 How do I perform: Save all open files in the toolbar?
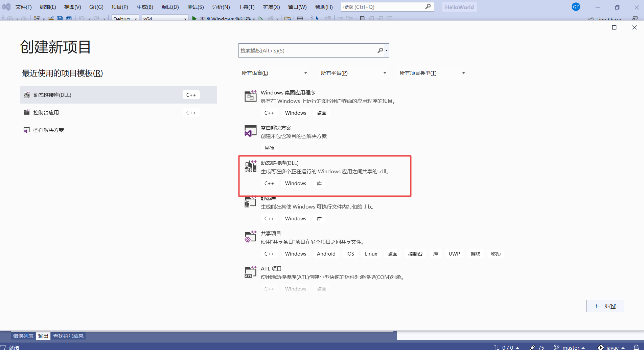click(x=69, y=19)
